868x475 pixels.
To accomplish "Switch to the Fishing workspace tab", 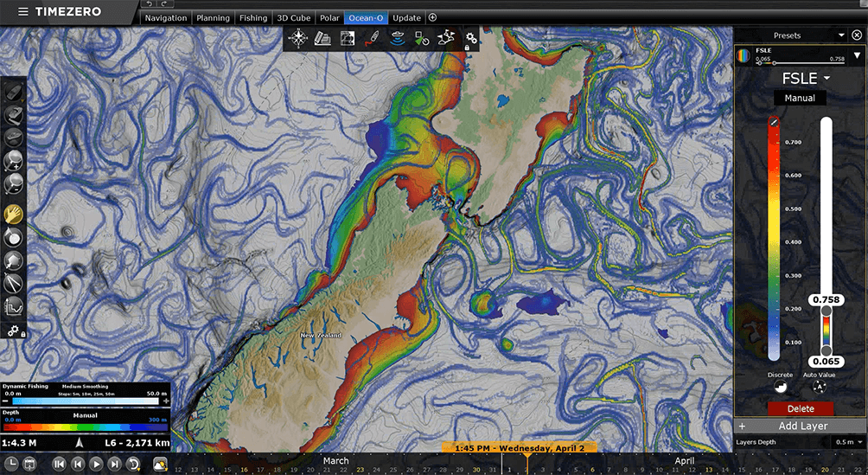I will (x=253, y=17).
